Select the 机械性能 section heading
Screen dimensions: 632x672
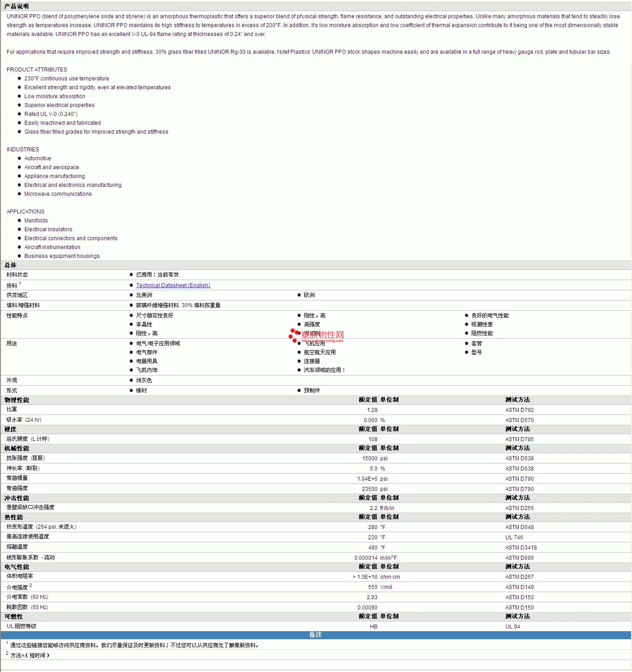click(17, 448)
